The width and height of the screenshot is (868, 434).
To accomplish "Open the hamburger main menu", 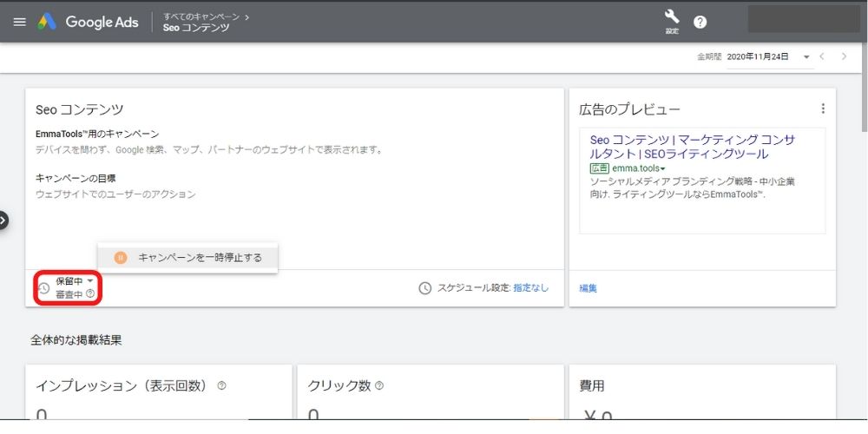I will click(19, 23).
